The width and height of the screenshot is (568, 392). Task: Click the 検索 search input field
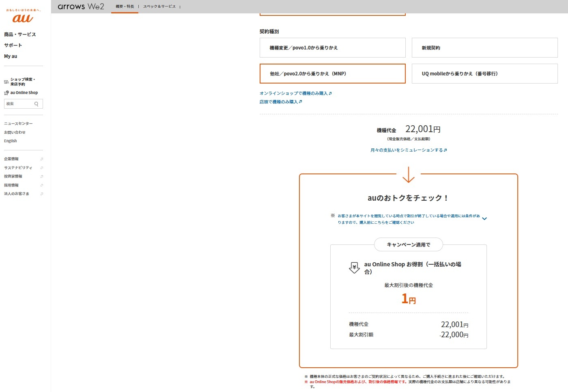19,104
